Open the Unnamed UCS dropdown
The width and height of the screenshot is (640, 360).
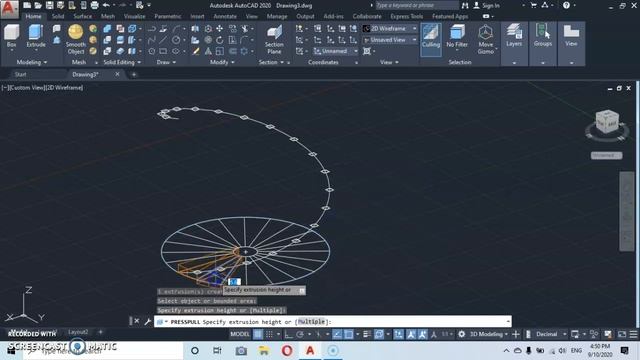pos(336,51)
